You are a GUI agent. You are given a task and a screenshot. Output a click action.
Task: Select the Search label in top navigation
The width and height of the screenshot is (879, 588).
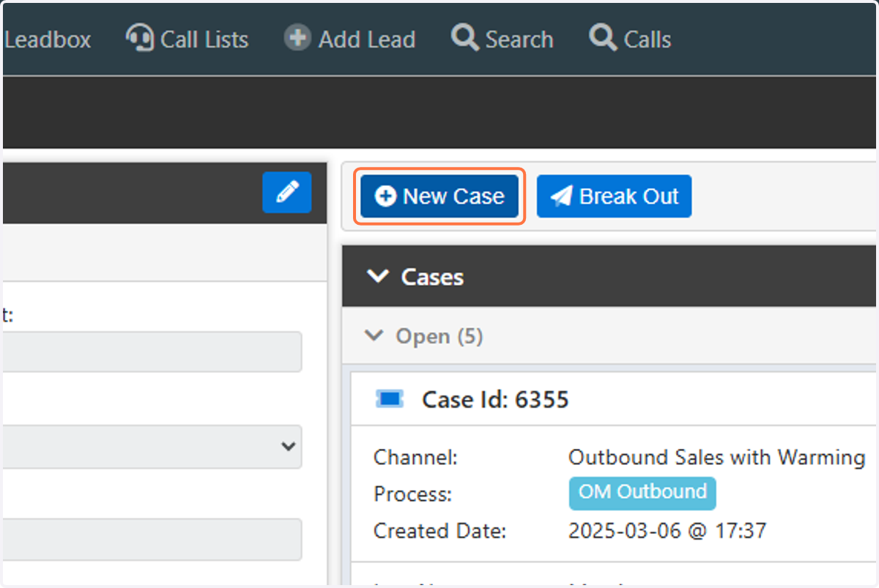(x=519, y=39)
